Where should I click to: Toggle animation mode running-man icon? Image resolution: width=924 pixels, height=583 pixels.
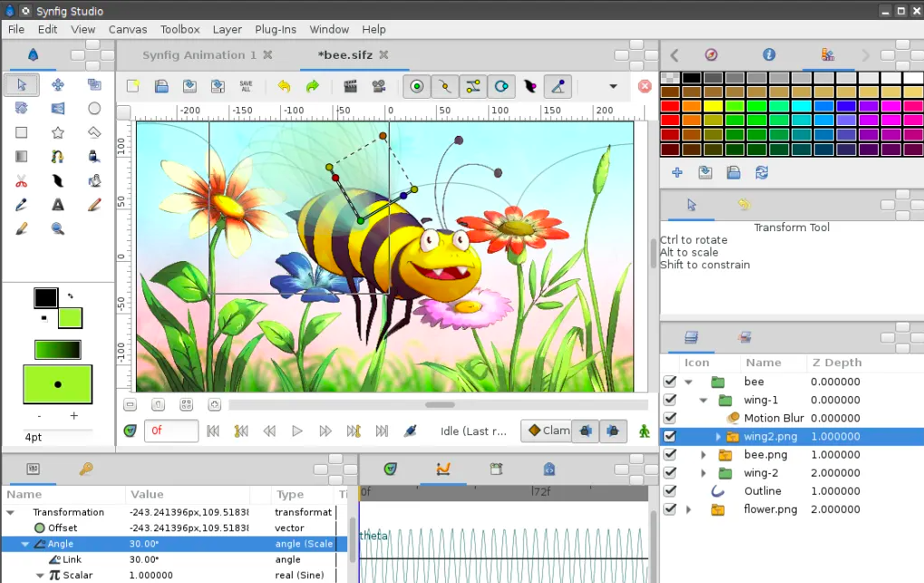[644, 431]
